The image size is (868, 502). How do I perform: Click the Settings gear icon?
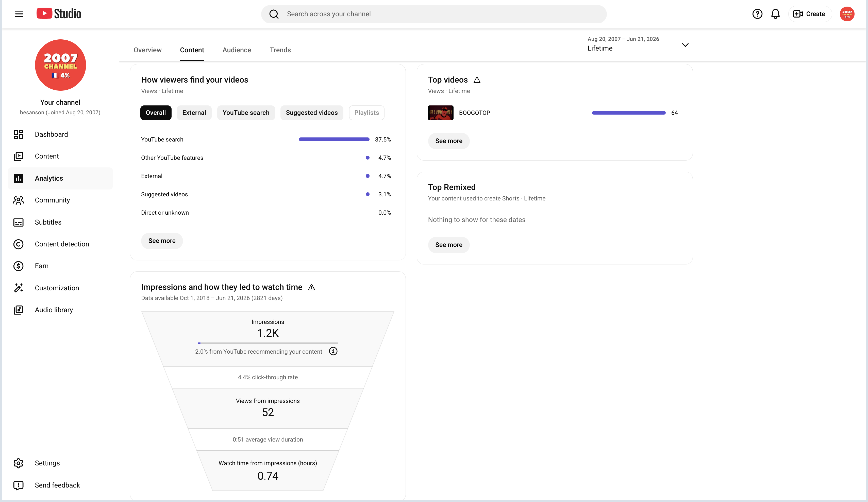coord(18,463)
